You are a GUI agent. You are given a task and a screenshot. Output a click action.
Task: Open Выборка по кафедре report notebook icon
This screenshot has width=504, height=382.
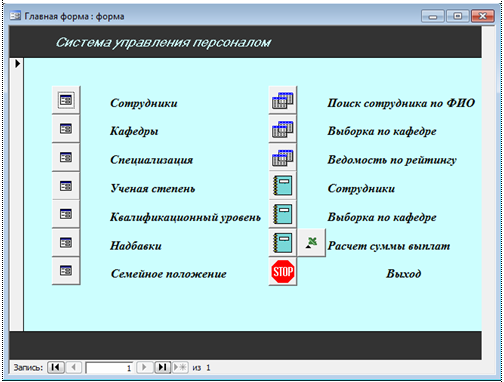tap(283, 214)
